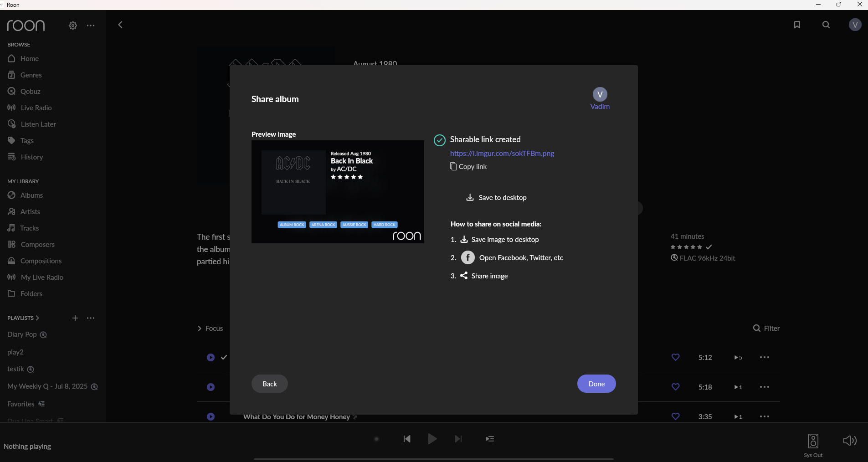Expand the Focus options
The width and height of the screenshot is (868, 462).
(210, 329)
